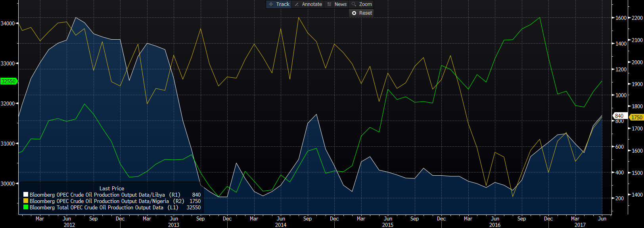Click the 2012 year label on time axis

(69, 225)
